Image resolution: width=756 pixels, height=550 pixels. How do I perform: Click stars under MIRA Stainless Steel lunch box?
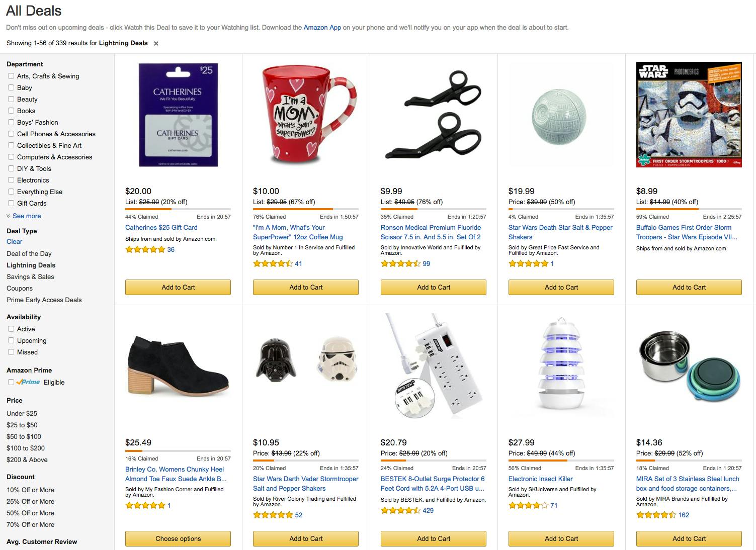656,515
